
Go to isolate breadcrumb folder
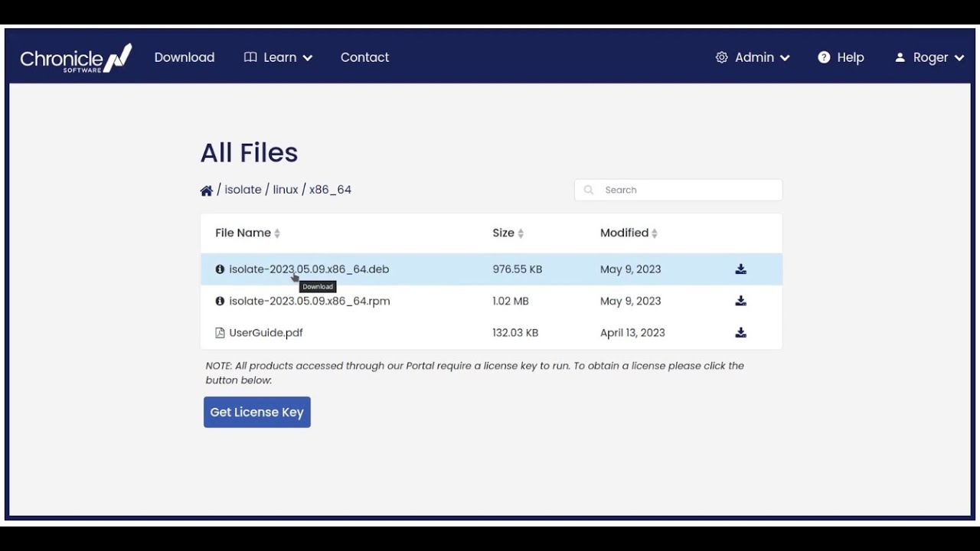click(x=243, y=190)
